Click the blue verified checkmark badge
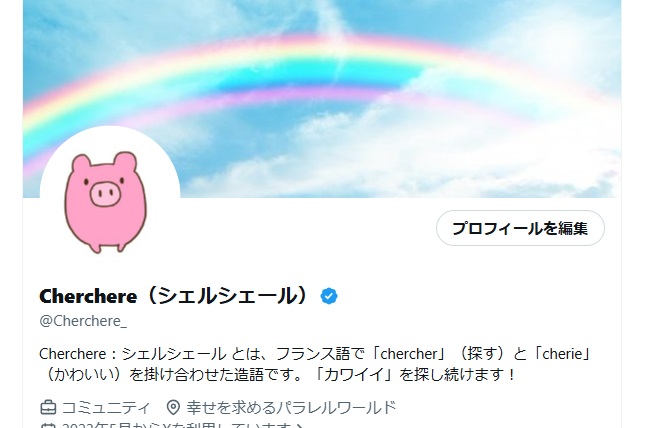The height and width of the screenshot is (428, 648). point(329,296)
